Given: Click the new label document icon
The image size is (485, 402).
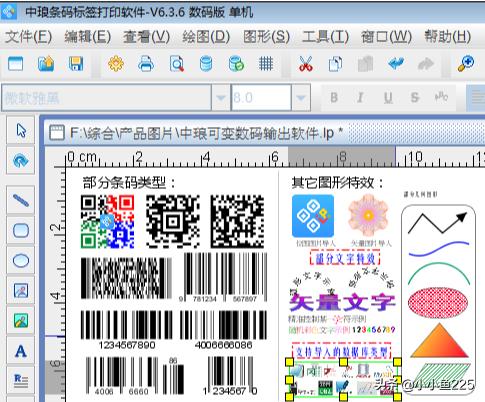Looking at the screenshot, I should (15, 64).
